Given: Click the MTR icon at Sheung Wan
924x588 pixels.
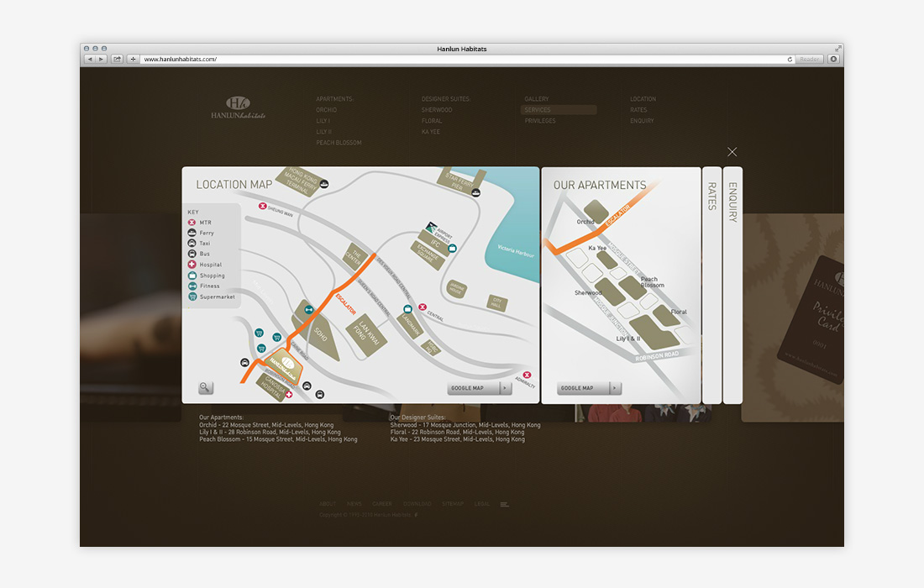Looking at the screenshot, I should point(263,206).
